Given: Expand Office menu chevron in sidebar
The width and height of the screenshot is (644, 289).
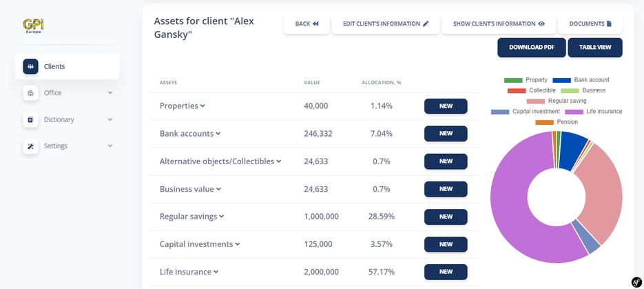Looking at the screenshot, I should tap(110, 92).
